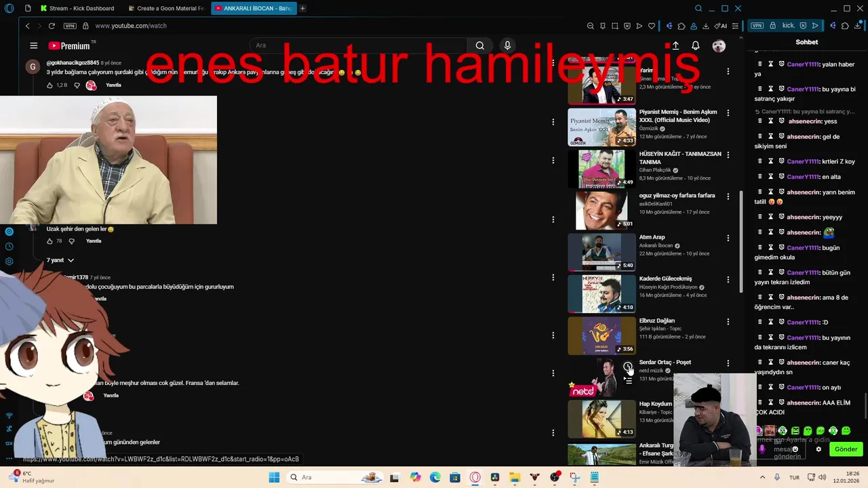Click the YouTube search magnifier button
The image size is (868, 488).
(480, 45)
